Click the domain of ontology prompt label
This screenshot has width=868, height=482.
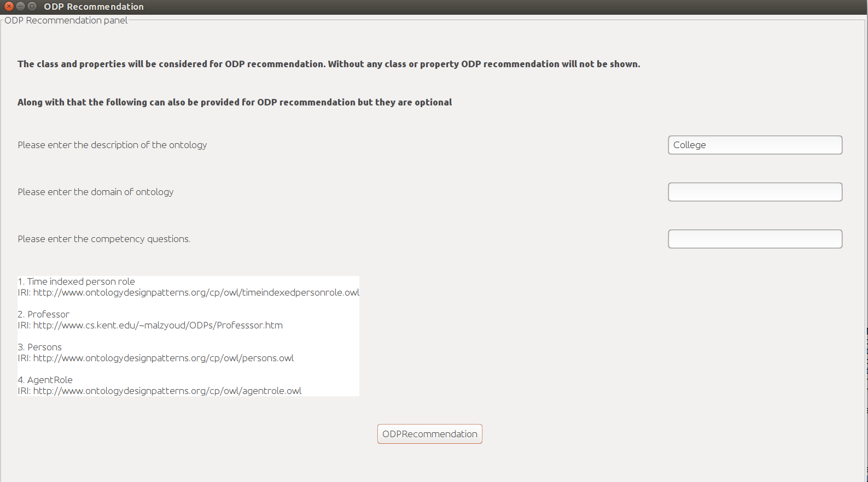pyautogui.click(x=95, y=192)
